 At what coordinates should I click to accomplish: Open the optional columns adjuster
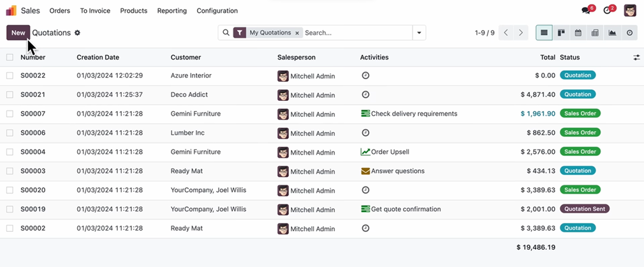[x=636, y=57]
